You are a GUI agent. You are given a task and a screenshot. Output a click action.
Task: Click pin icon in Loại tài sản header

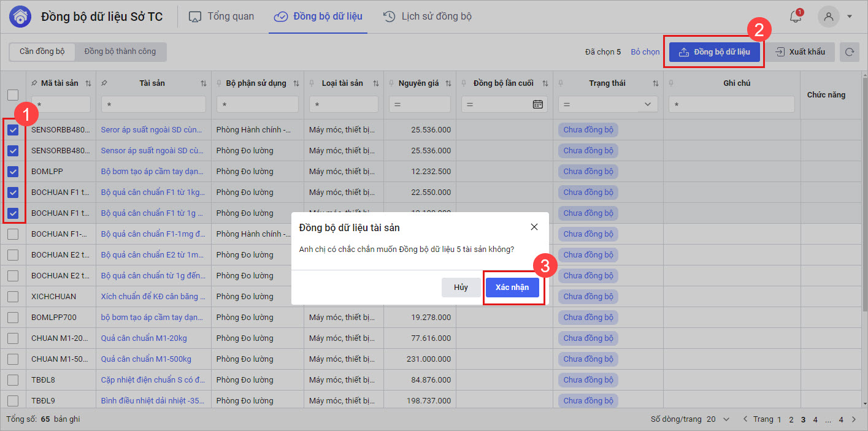click(313, 83)
